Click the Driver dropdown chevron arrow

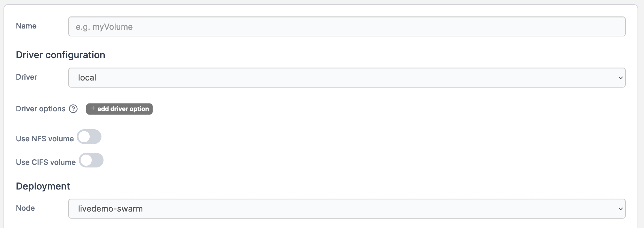point(620,78)
